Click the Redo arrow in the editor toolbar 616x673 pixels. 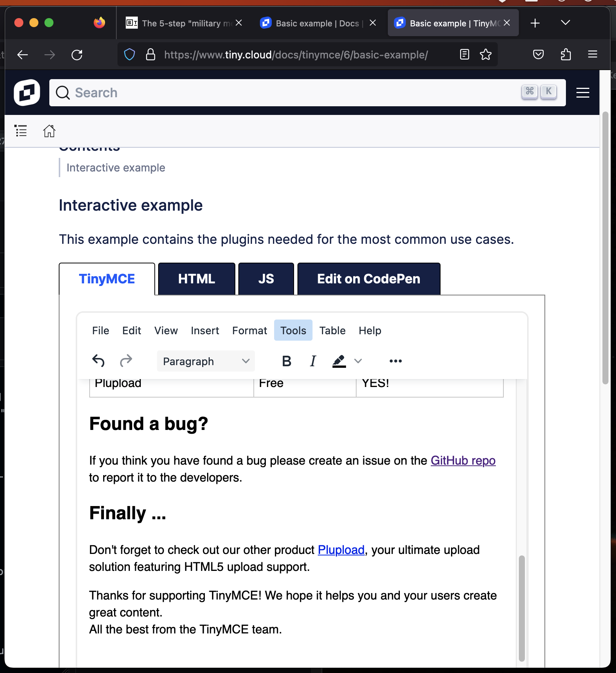127,361
